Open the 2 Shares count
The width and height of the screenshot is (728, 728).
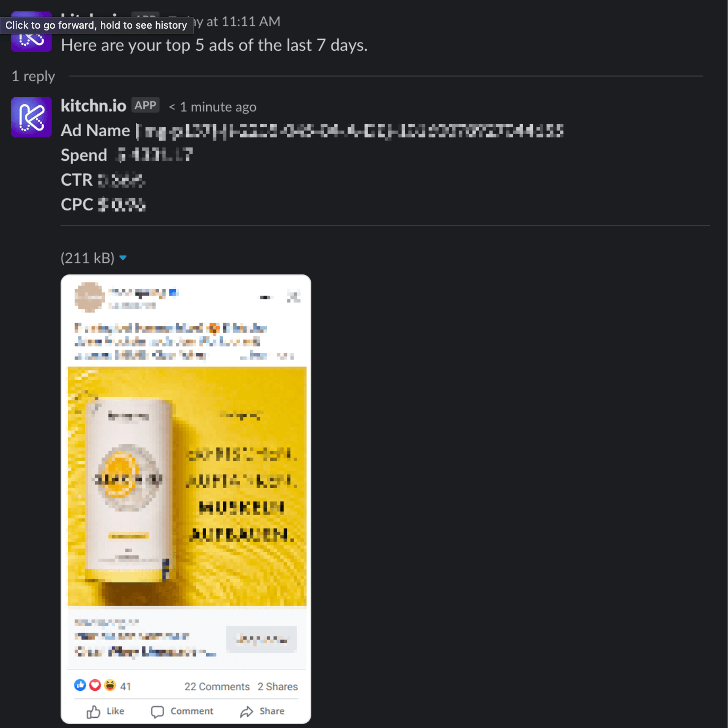point(277,687)
